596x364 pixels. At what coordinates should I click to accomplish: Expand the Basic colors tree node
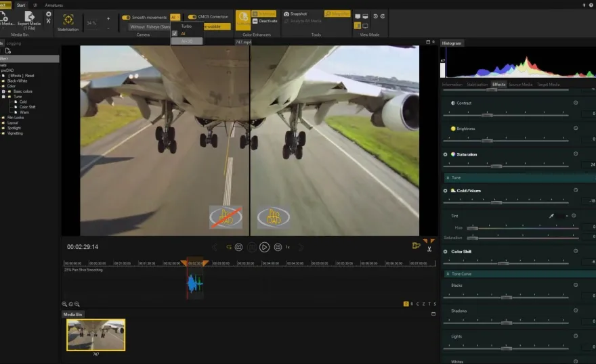point(3,91)
